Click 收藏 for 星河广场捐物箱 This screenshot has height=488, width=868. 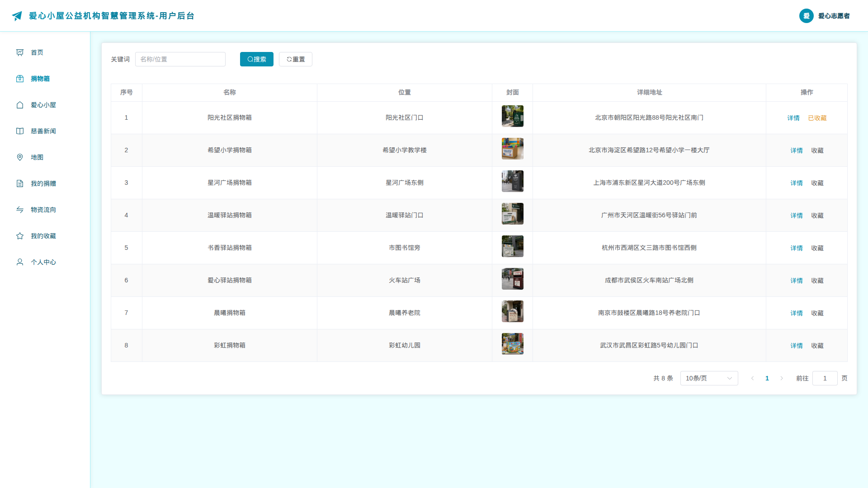[817, 183]
